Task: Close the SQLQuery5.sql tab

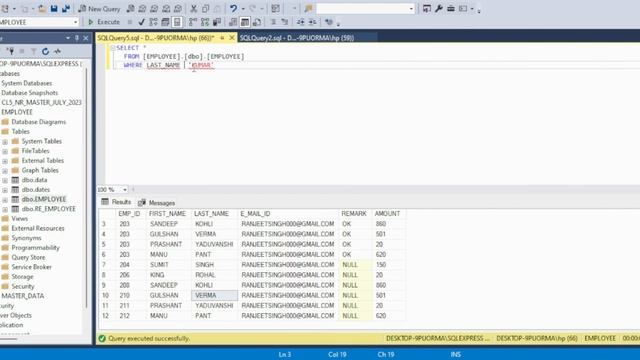Action: point(232,38)
